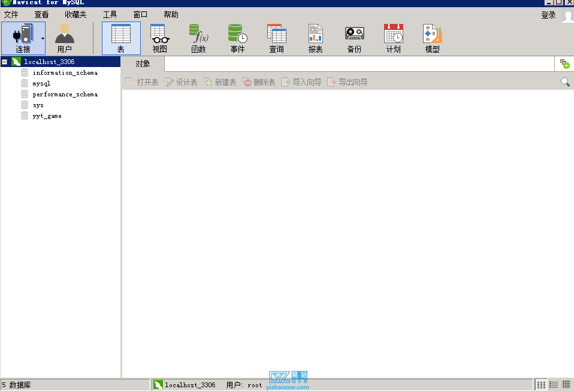Image resolution: width=574 pixels, height=392 pixels.
Task: Click the green add-query icon
Action: coord(564,63)
